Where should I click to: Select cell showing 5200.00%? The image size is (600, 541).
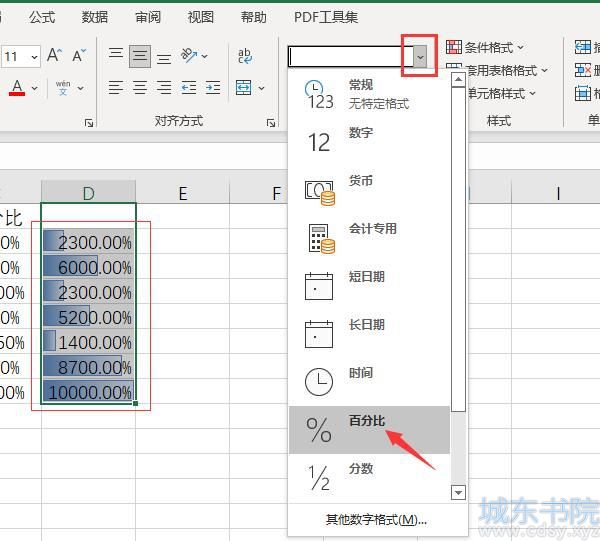88,316
